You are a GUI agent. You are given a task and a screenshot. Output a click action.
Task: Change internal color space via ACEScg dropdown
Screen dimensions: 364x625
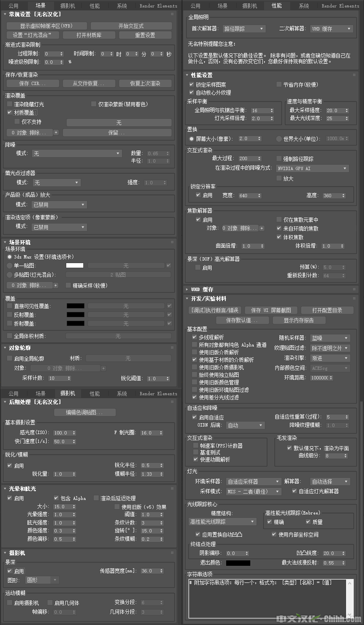pos(329,368)
